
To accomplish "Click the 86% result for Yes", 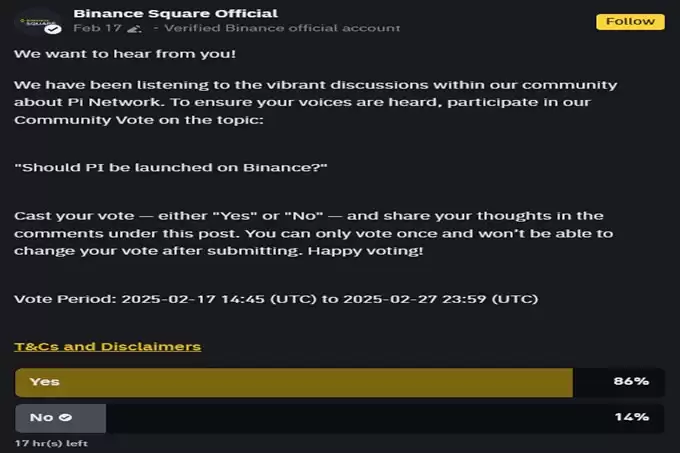I will (x=631, y=381).
